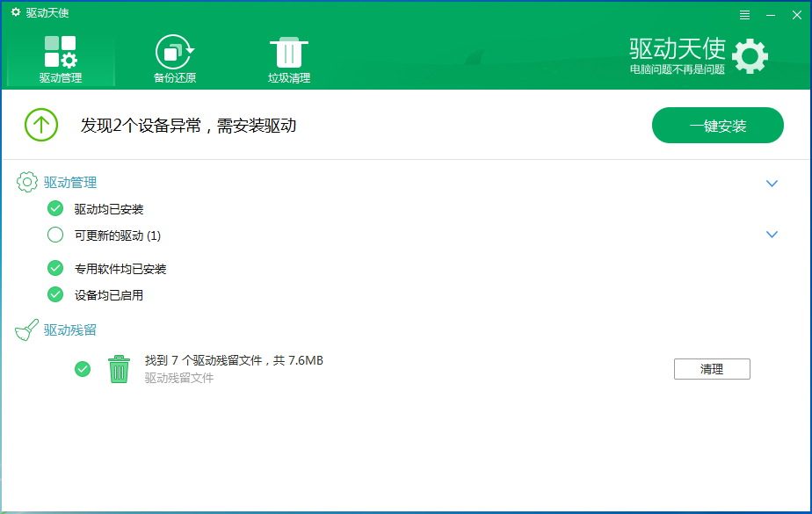Open the hamburger main menu
Image resolution: width=812 pixels, height=514 pixels.
coord(744,15)
